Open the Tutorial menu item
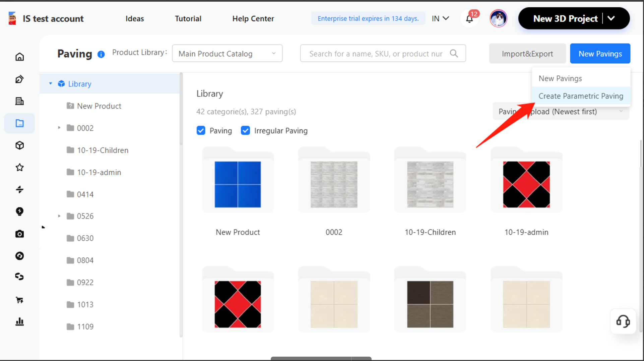The width and height of the screenshot is (644, 361). tap(188, 18)
